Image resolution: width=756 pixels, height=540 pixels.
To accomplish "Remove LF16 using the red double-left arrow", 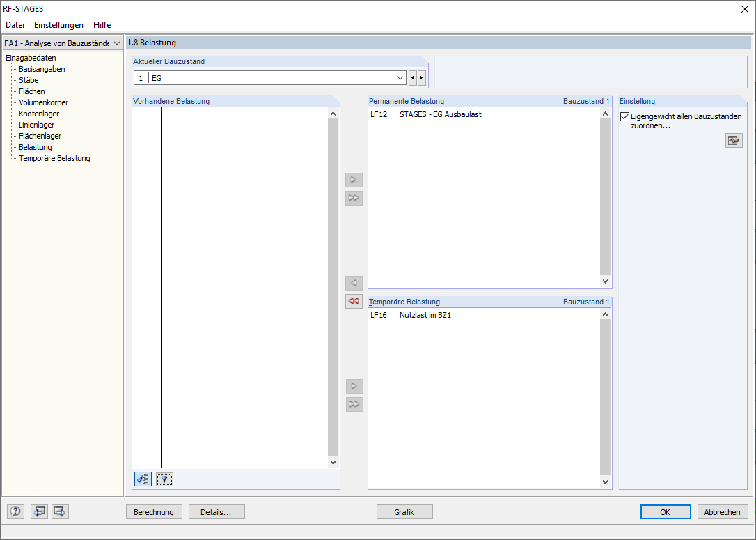I will pyautogui.click(x=354, y=300).
